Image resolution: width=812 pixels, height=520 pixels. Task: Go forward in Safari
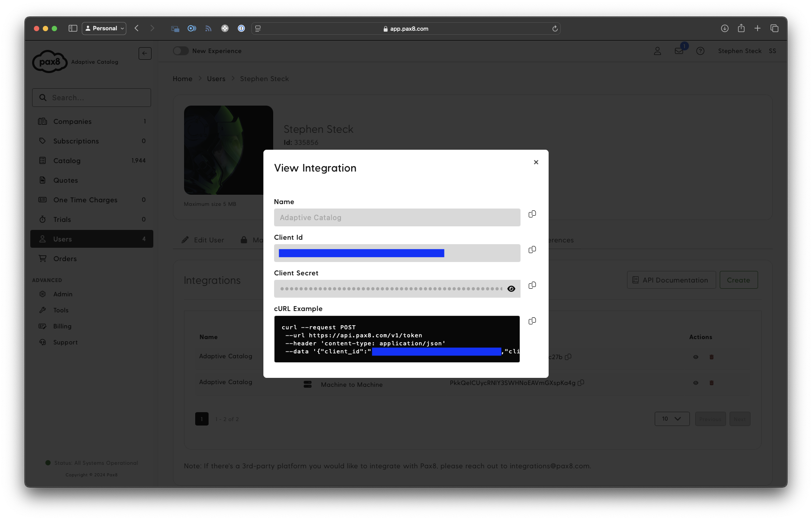pyautogui.click(x=152, y=29)
